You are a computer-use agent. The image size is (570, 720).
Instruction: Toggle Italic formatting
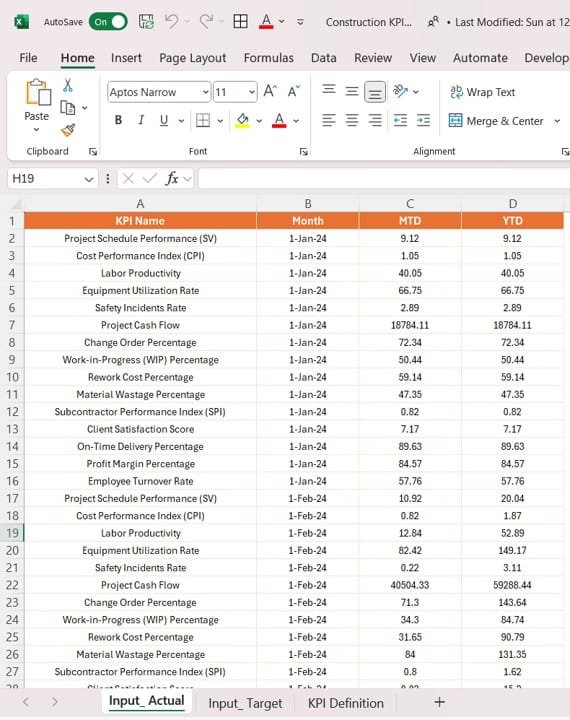coord(141,120)
